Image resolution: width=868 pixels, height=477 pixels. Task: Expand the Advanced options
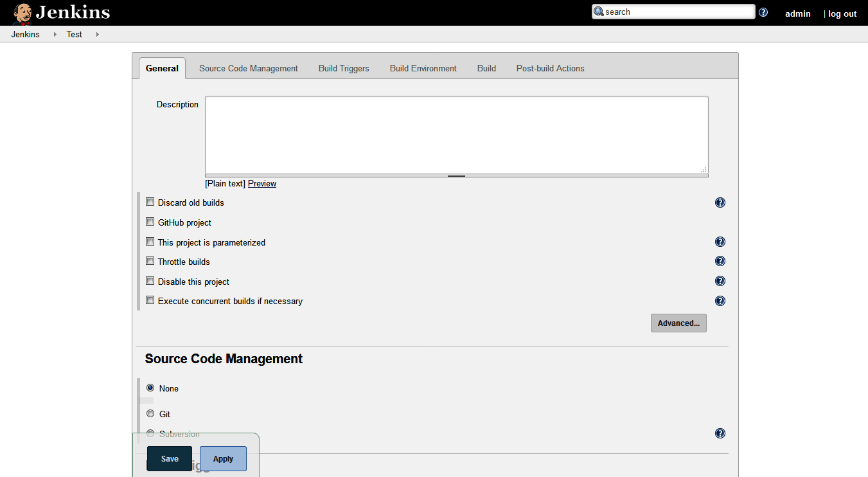[x=678, y=323]
